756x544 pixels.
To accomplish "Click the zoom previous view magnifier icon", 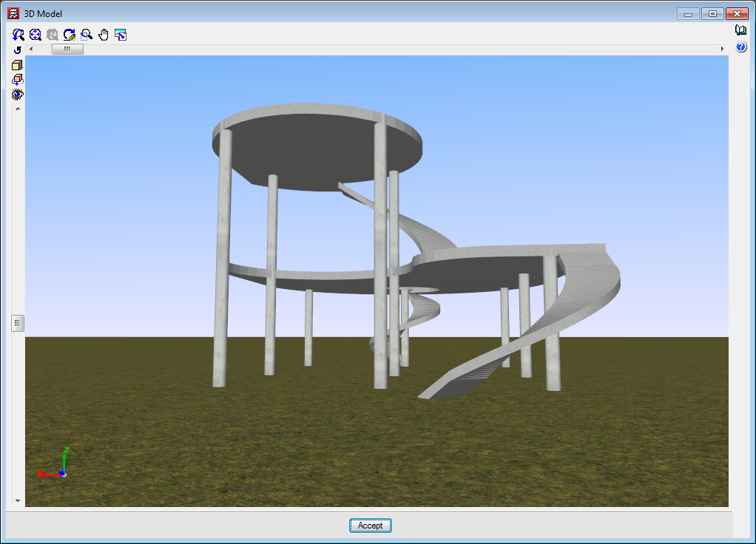I will (18, 35).
